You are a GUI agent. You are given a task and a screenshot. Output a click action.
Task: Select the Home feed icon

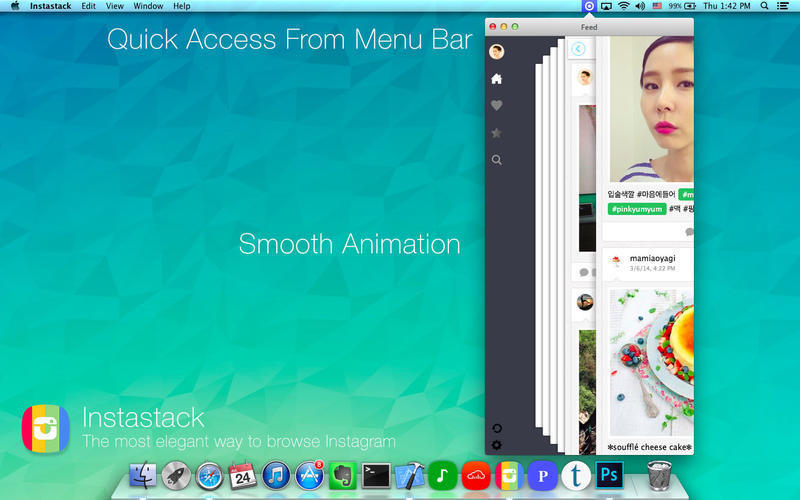[496, 79]
